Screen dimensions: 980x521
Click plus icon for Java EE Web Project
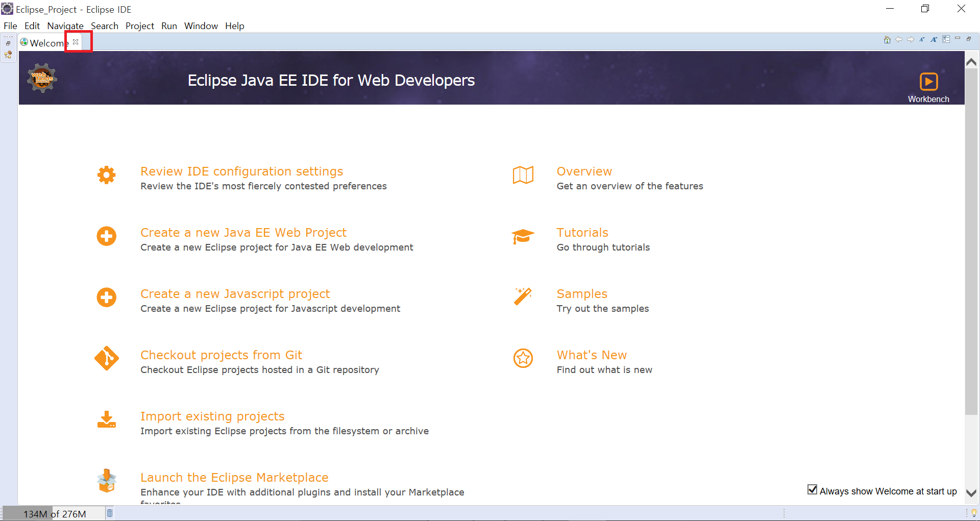click(x=106, y=236)
